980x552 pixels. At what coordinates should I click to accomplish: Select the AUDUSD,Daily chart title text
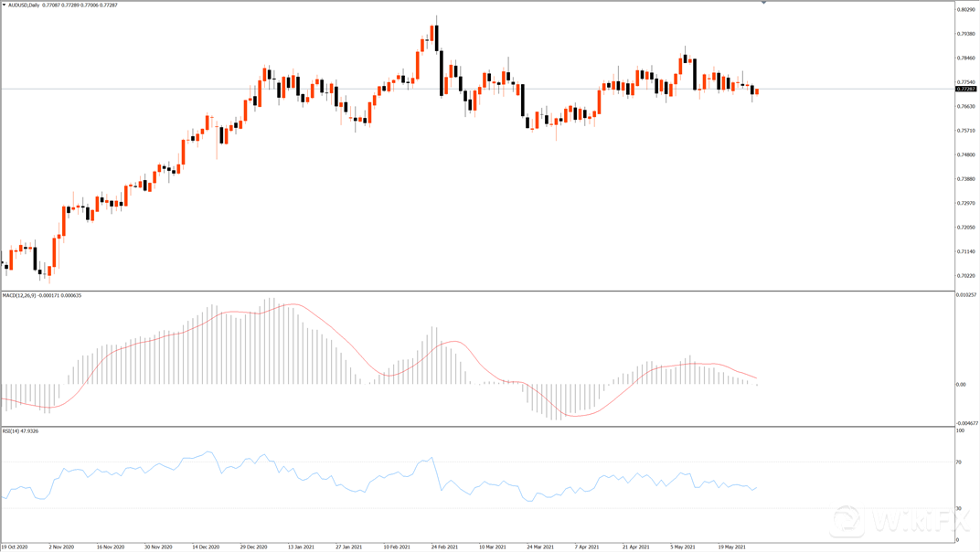click(24, 5)
